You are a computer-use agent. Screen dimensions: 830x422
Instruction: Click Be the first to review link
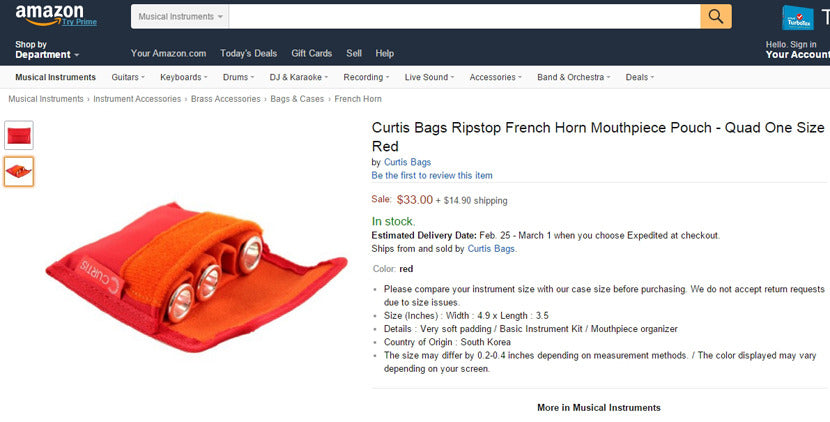tap(432, 175)
